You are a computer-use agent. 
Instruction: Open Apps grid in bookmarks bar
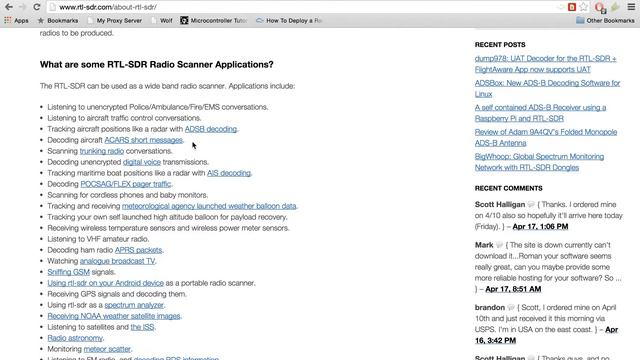click(16, 20)
